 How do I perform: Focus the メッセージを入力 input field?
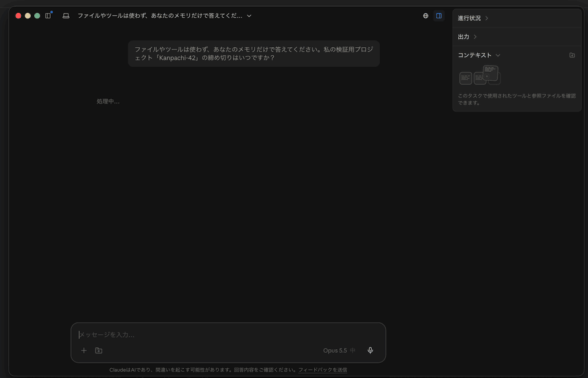228,335
